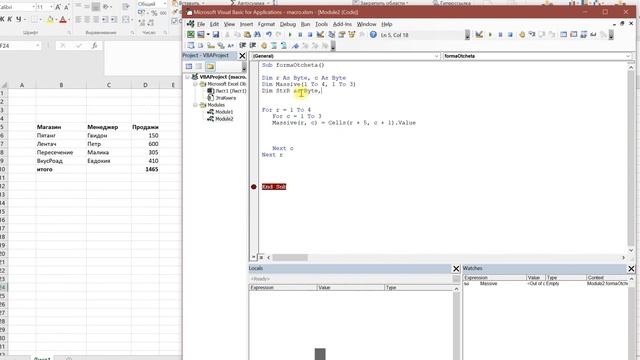The height and width of the screenshot is (360, 640).
Task: Click Indent icon in Edit toolbar
Action: pyautogui.click(x=243, y=46)
